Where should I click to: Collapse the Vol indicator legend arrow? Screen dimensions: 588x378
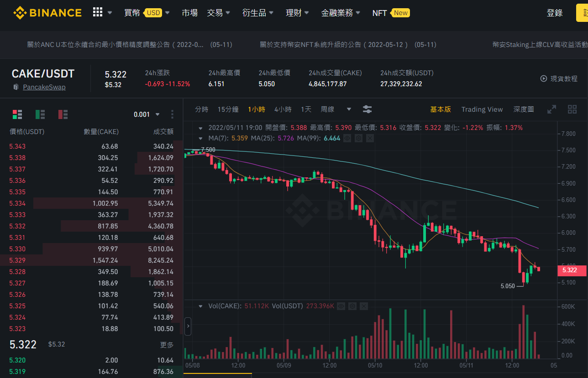[200, 306]
